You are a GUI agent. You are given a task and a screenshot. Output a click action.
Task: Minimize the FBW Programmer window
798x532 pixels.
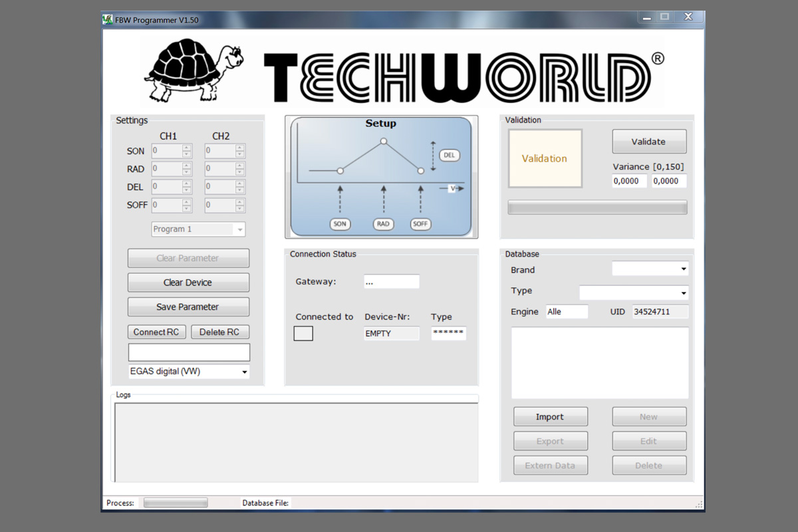pyautogui.click(x=646, y=17)
